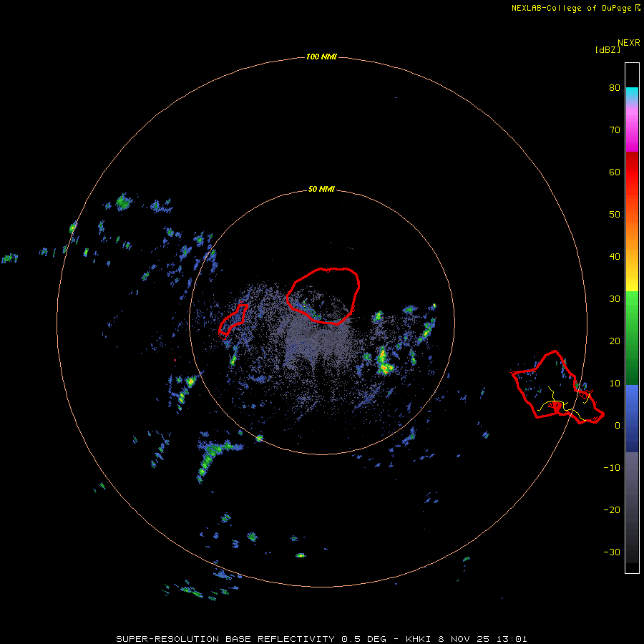Click the blue segment of the color scale
This screenshot has height=644, width=644.
click(x=632, y=418)
